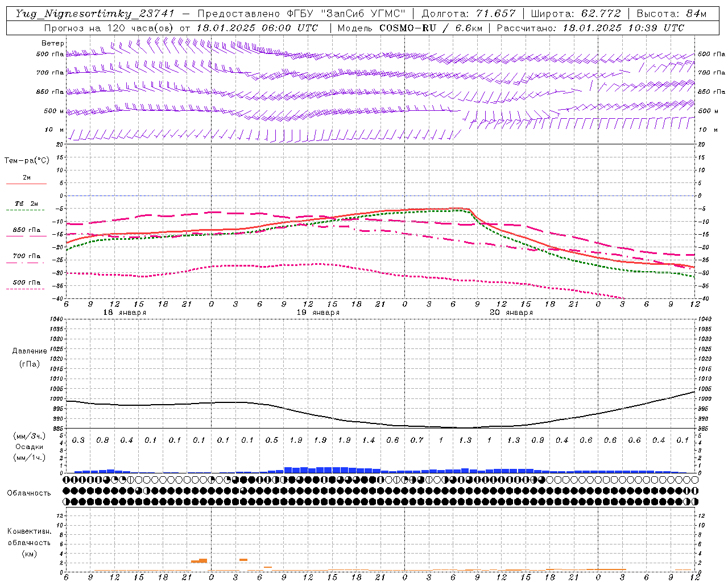Select forecast start '18.01.2025 06:00 UTC'
The height and width of the screenshot is (582, 728).
click(257, 28)
